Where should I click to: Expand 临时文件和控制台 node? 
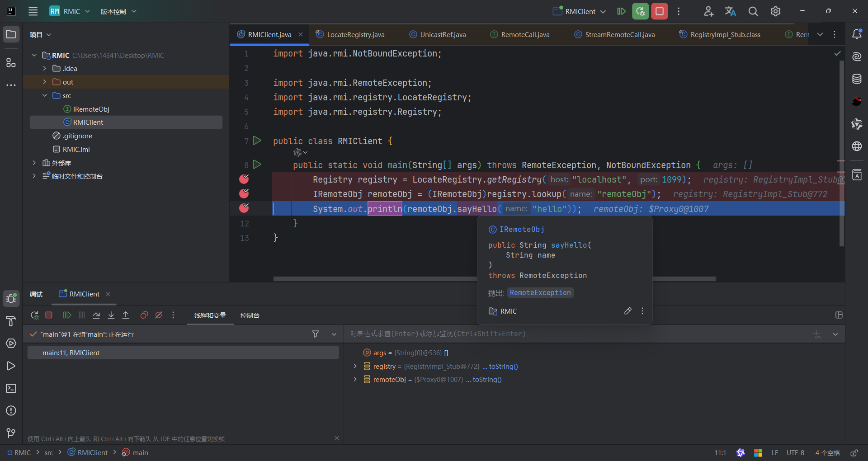click(x=34, y=176)
